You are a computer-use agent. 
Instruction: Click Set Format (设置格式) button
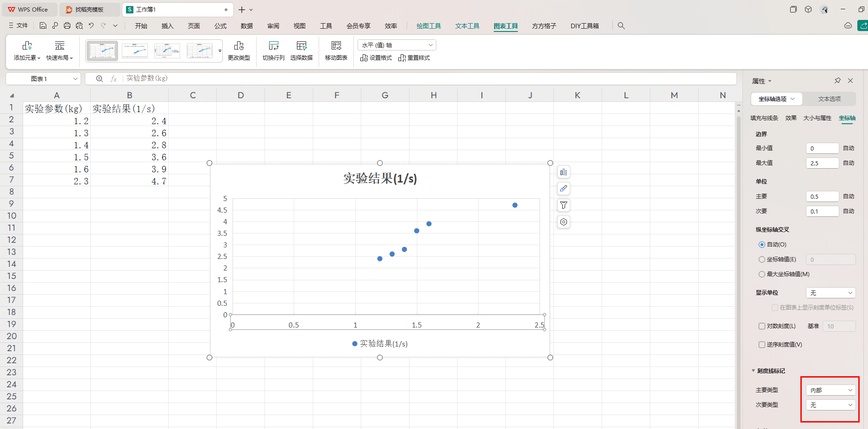coord(376,58)
